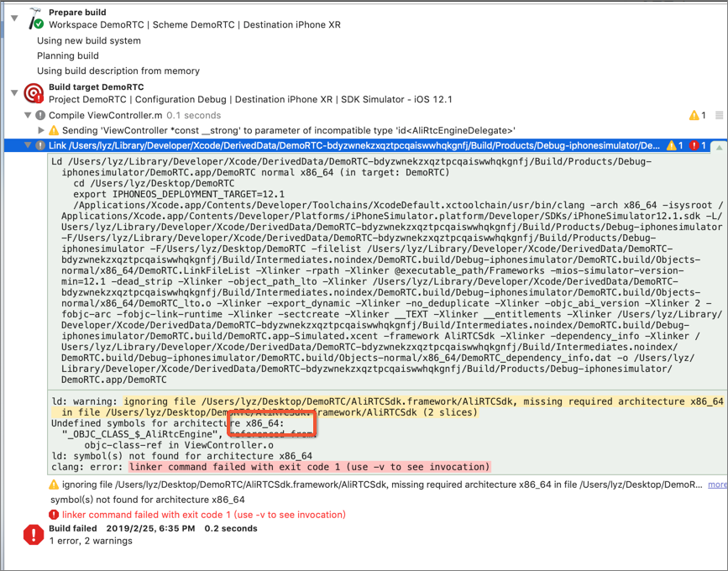This screenshot has width=728, height=571.
Task: Toggle the transcript lines icon on Compile row
Action: coord(719,115)
